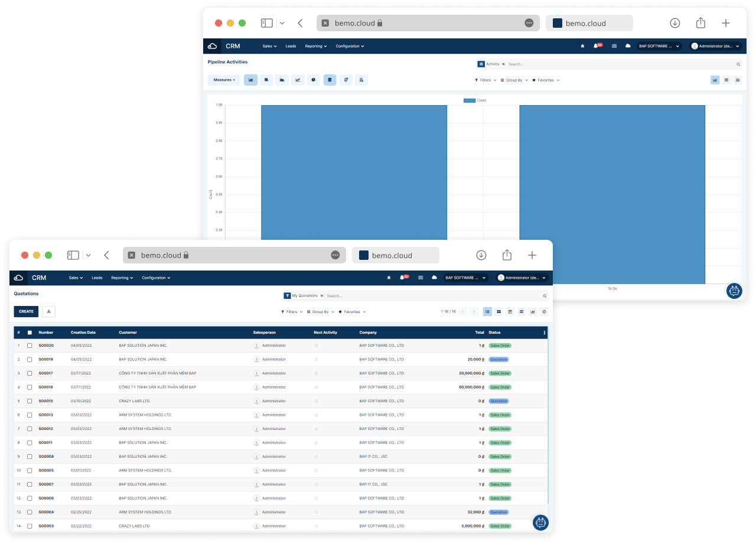The width and height of the screenshot is (756, 544).
Task: Select line chart icon in Pipeline Activities toolbar
Action: 298,80
